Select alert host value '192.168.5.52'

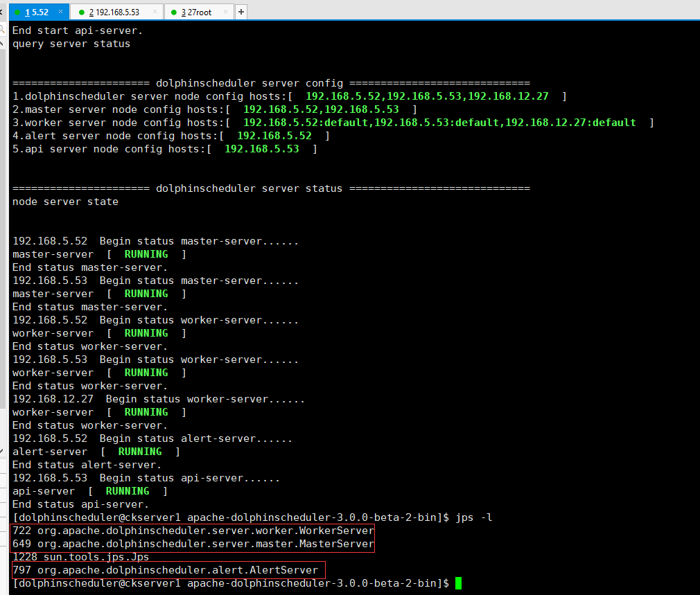pos(274,136)
